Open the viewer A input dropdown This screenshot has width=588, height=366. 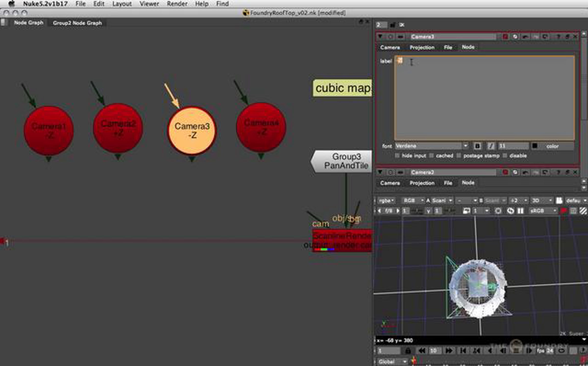[x=442, y=201]
